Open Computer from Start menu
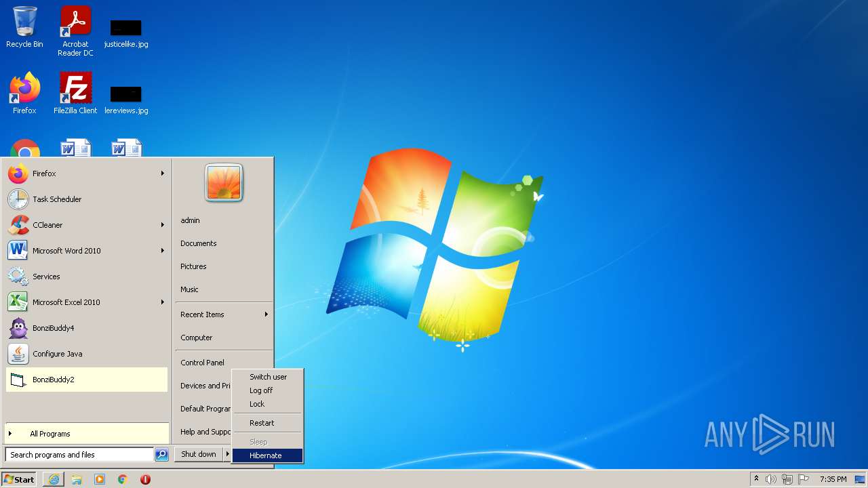The image size is (868, 488). click(x=224, y=338)
